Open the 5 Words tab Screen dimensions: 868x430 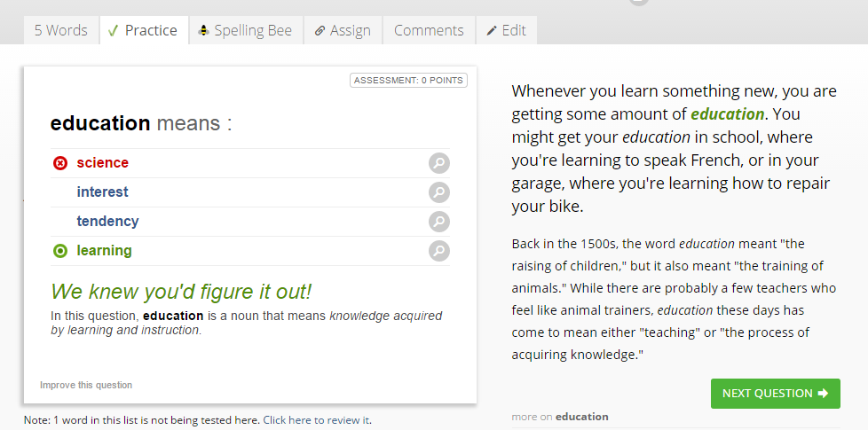[x=60, y=30]
